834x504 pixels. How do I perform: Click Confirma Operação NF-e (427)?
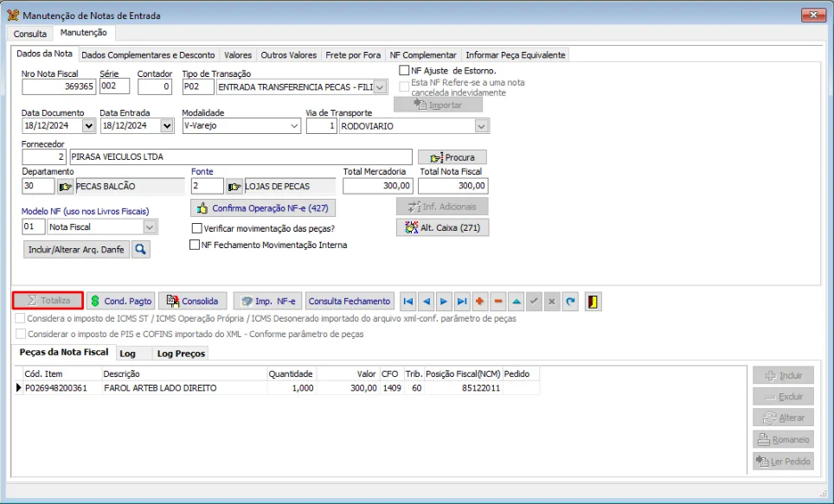pos(263,207)
